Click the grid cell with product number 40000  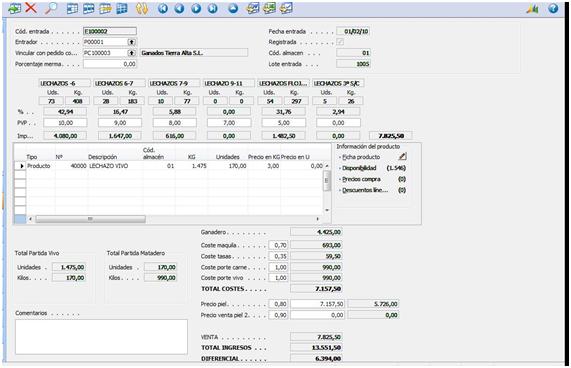[71, 166]
